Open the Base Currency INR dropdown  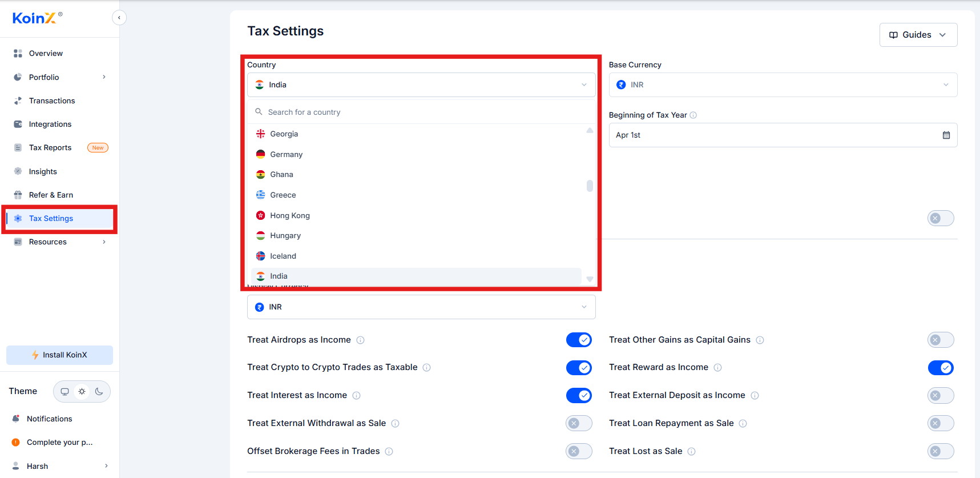(783, 85)
